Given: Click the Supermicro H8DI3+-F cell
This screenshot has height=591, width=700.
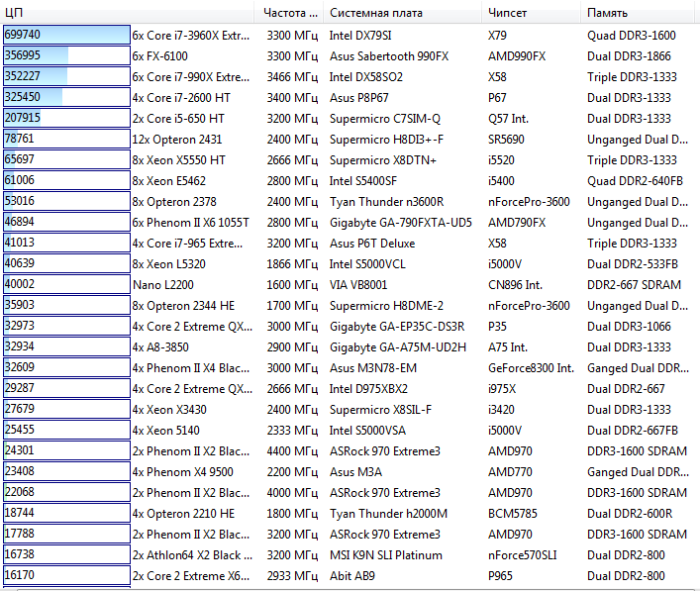Looking at the screenshot, I should (x=386, y=140).
